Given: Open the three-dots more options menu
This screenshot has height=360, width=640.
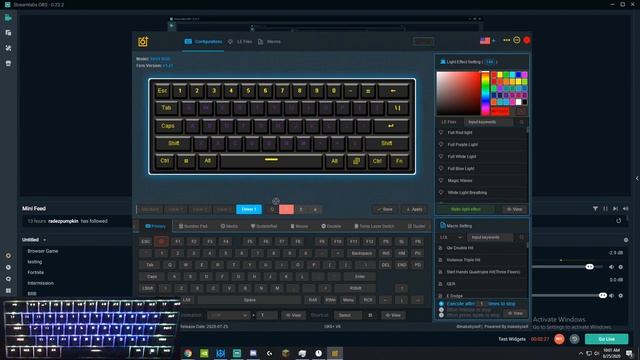Looking at the screenshot, I should [507, 40].
